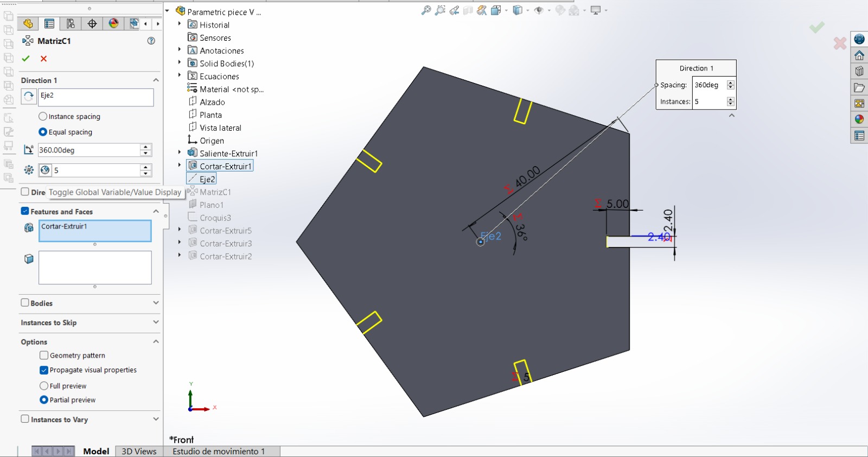Check the Bodies checkbox
Viewport: 868px width, 457px height.
(x=25, y=303)
